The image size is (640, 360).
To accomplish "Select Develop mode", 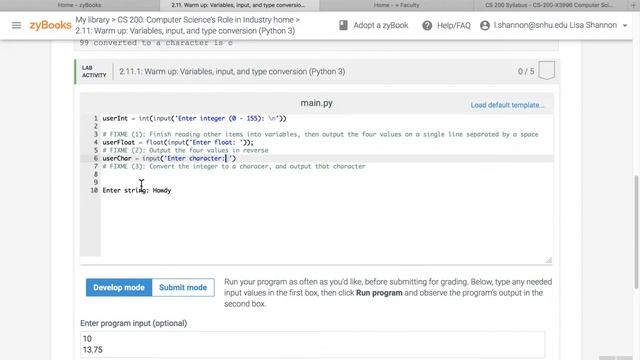I will click(x=119, y=287).
